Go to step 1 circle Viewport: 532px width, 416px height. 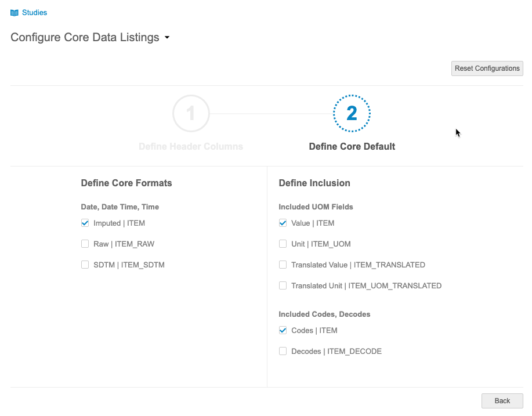pos(191,113)
